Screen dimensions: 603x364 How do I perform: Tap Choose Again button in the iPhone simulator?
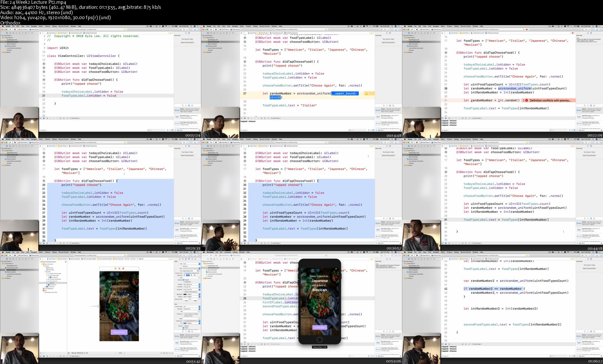[319, 327]
